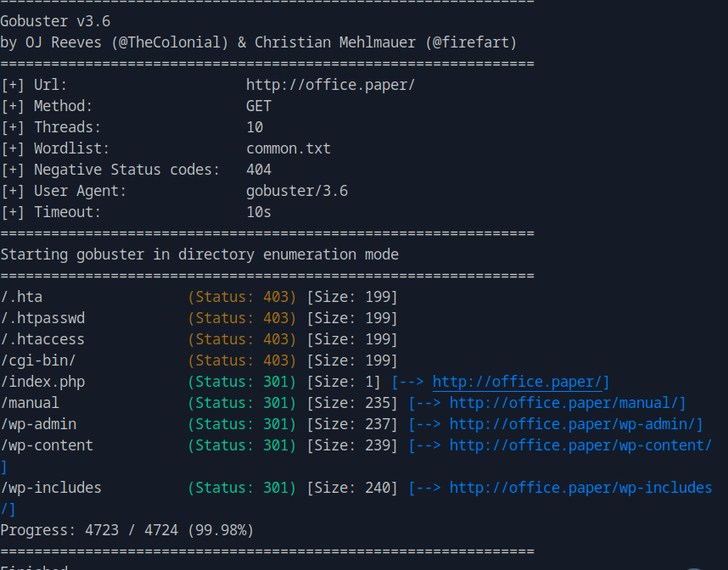Click the Gobuster v3.6 title text

(55, 21)
